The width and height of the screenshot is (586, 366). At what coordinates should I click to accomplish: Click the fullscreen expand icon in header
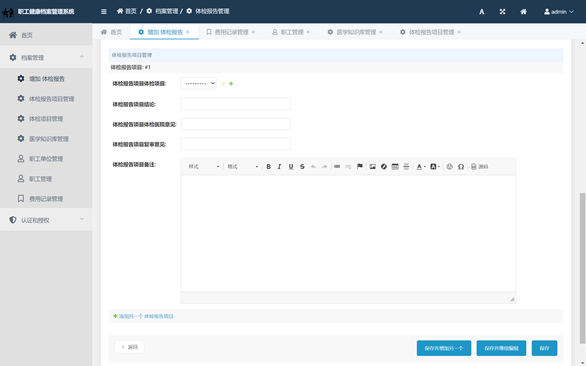[502, 12]
